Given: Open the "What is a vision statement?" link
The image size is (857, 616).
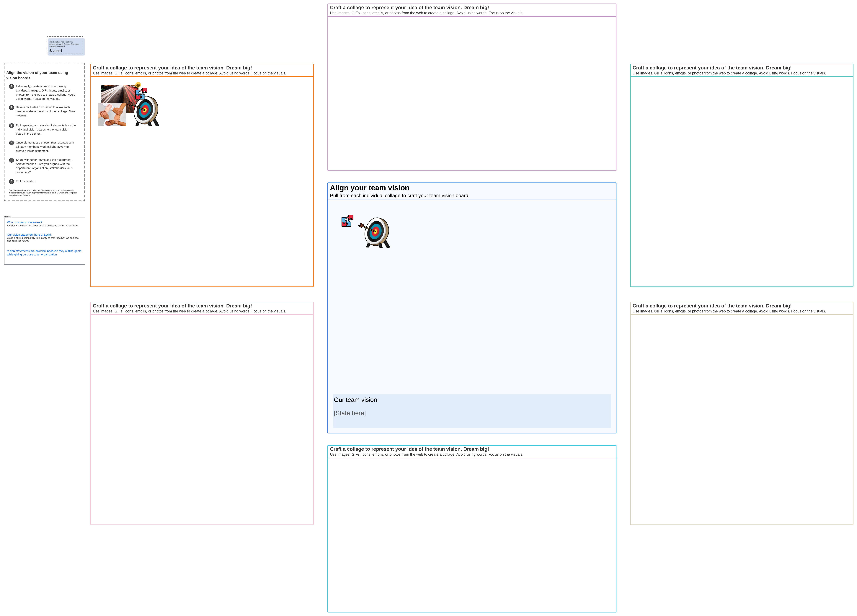Looking at the screenshot, I should 25,222.
